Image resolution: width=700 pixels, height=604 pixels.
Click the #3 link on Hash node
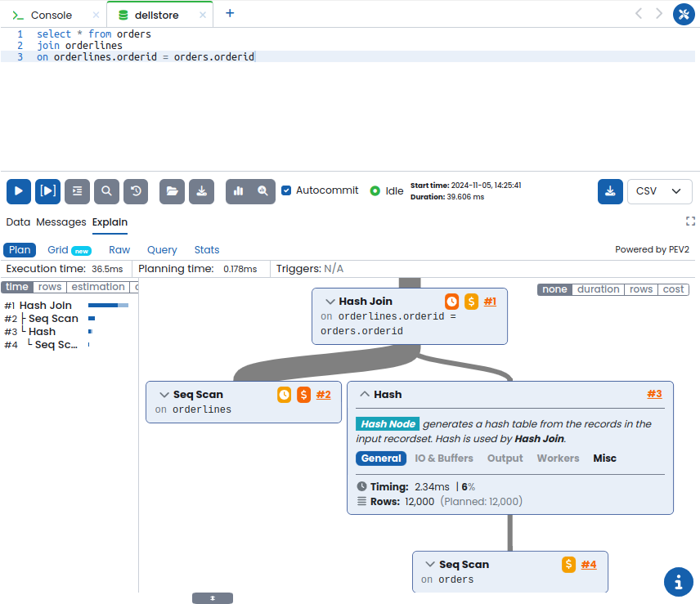[x=654, y=394]
